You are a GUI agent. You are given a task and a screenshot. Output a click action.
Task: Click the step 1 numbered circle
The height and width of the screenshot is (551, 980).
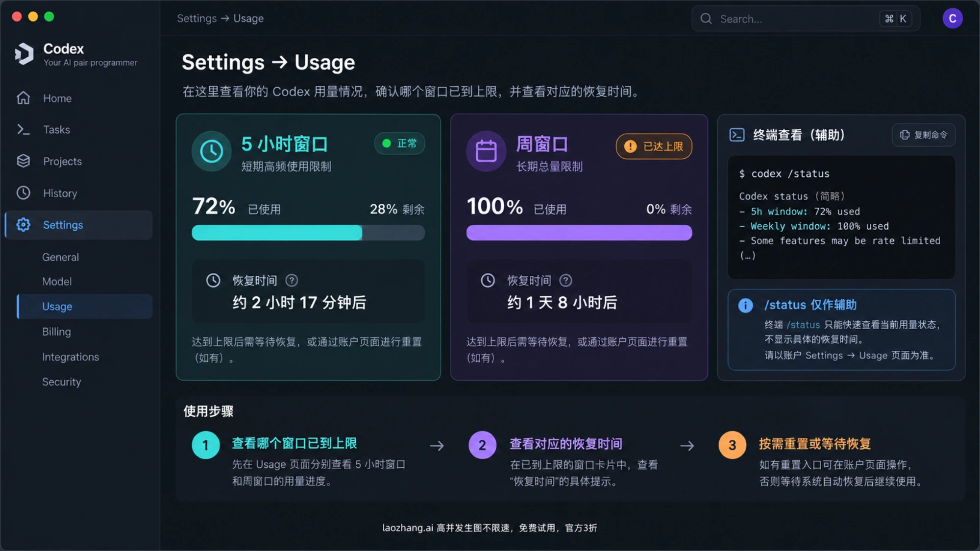(x=206, y=445)
